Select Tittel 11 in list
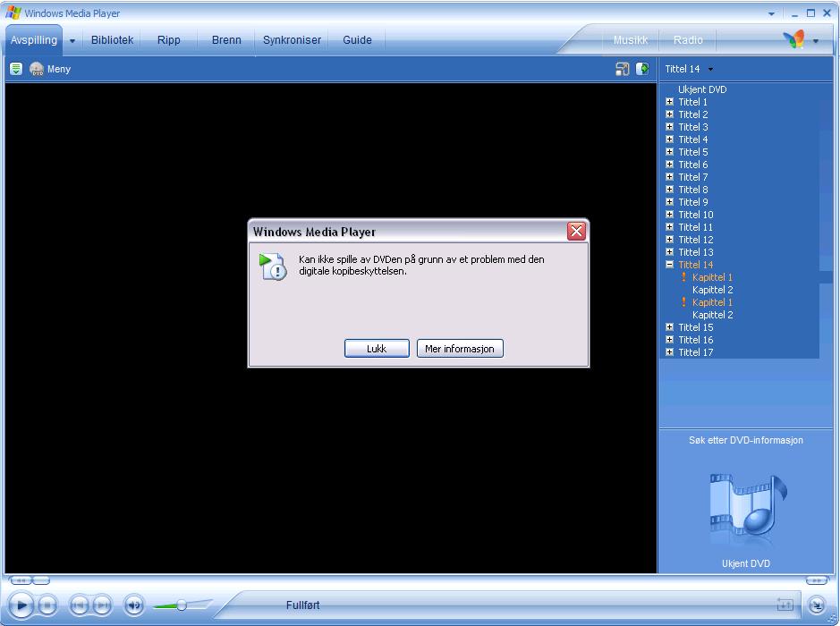The height and width of the screenshot is (626, 840). (x=695, y=227)
